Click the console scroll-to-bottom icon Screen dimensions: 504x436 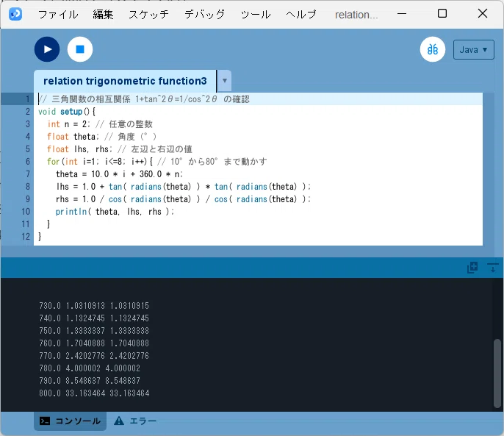pyautogui.click(x=493, y=268)
